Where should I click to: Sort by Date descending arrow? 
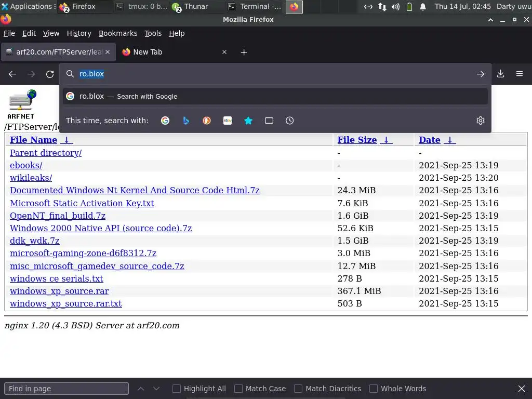tap(449, 140)
